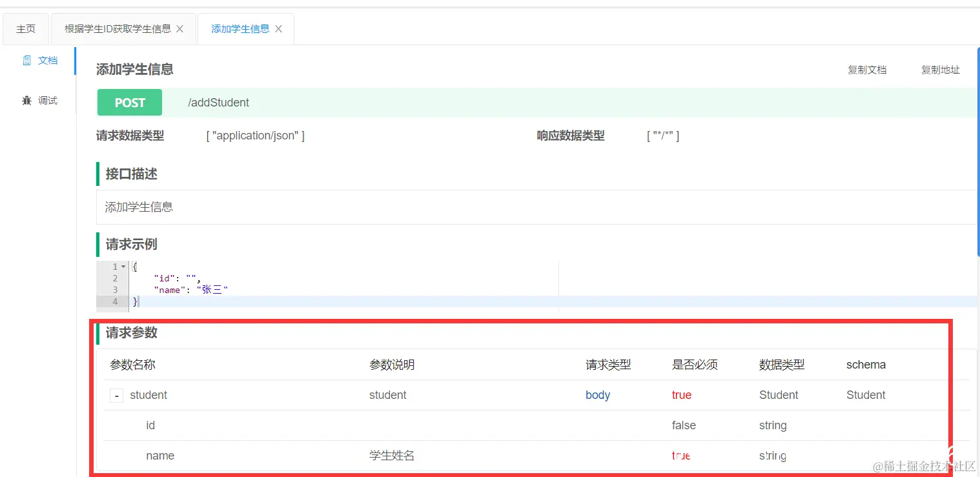
Task: Click the id parameter row name
Action: point(150,425)
